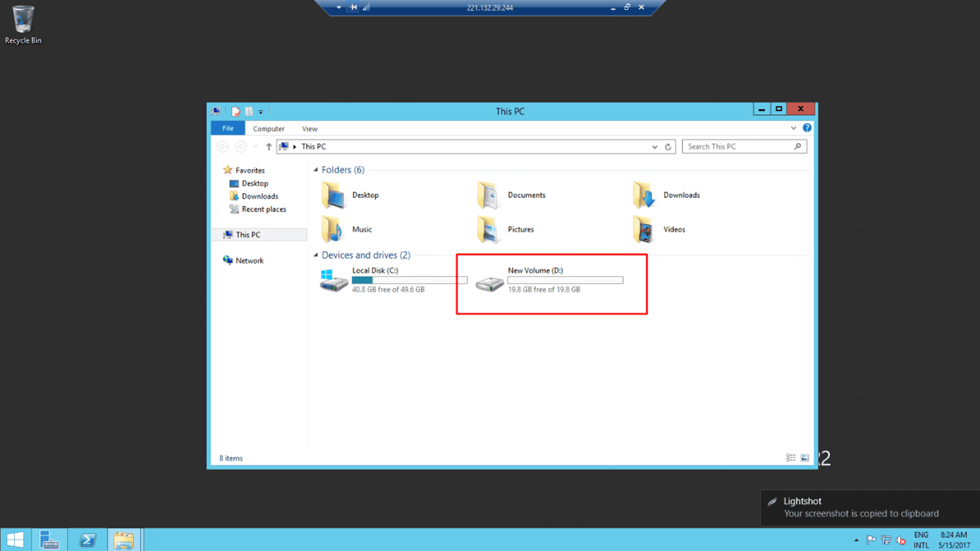Switch to large thumbnails view in the status bar
The width and height of the screenshot is (980, 551).
pos(805,458)
